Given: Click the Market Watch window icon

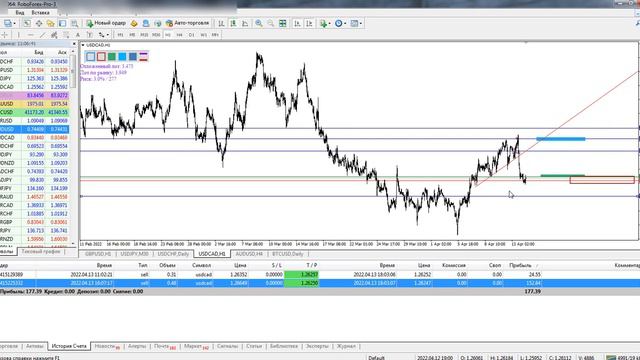Looking at the screenshot, I should (27, 23).
